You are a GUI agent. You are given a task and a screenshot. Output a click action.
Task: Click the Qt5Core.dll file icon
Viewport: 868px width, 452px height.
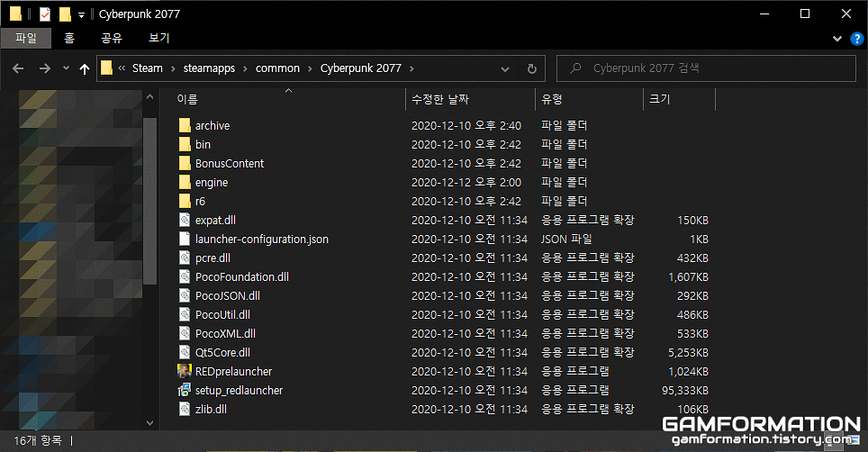pyautogui.click(x=185, y=352)
